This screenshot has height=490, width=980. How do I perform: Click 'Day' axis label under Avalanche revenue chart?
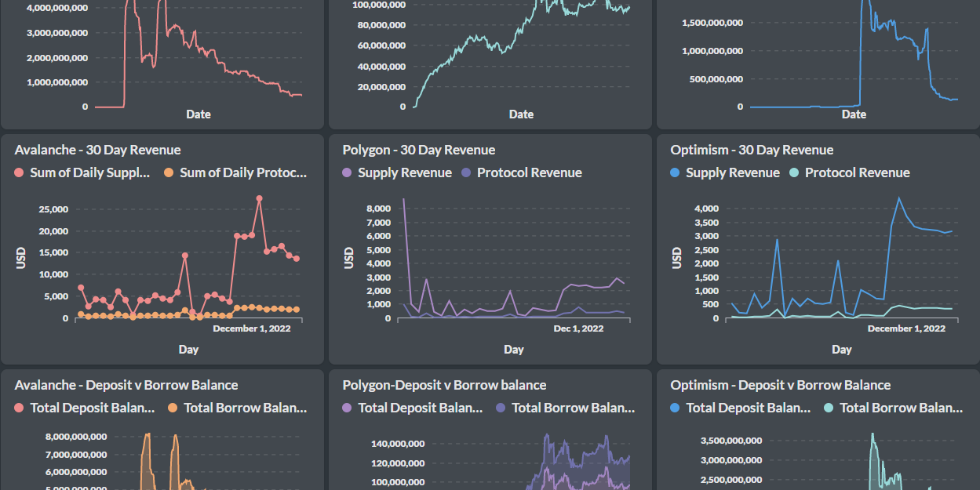pos(188,350)
